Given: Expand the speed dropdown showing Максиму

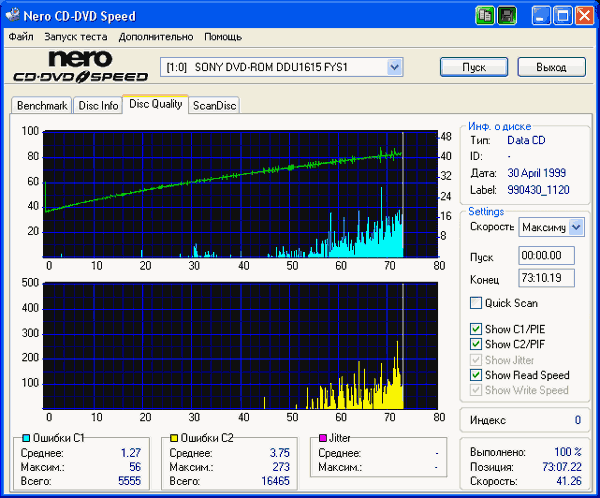Looking at the screenshot, I should [x=576, y=227].
